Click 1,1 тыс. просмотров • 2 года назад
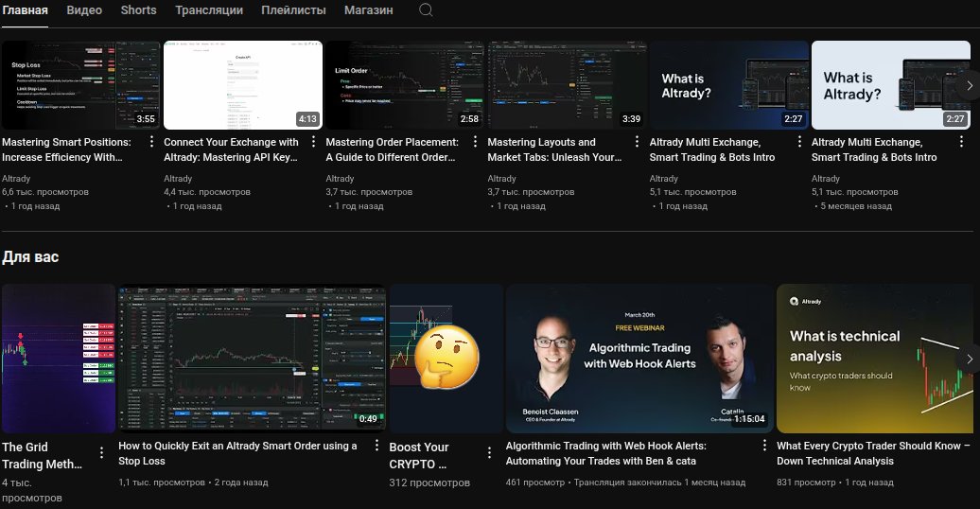980x509 pixels. pyautogui.click(x=193, y=483)
